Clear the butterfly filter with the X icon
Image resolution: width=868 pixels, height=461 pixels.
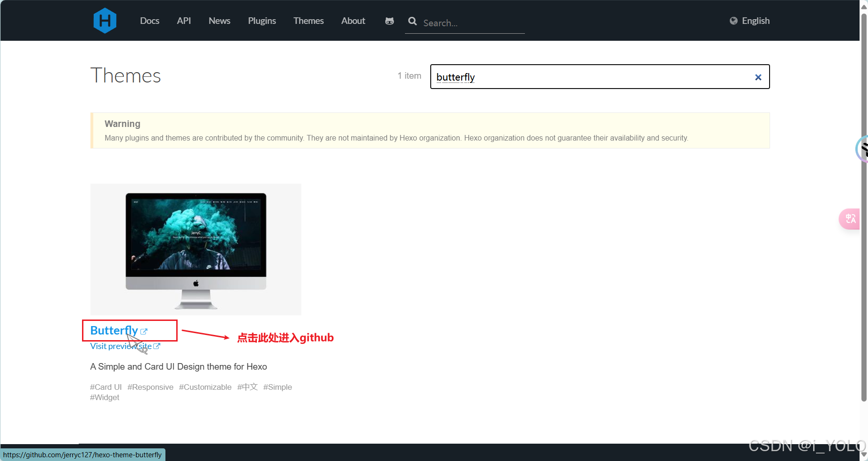tap(758, 77)
